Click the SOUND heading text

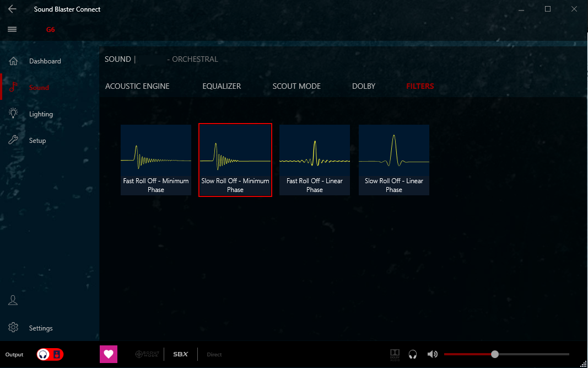(118, 60)
